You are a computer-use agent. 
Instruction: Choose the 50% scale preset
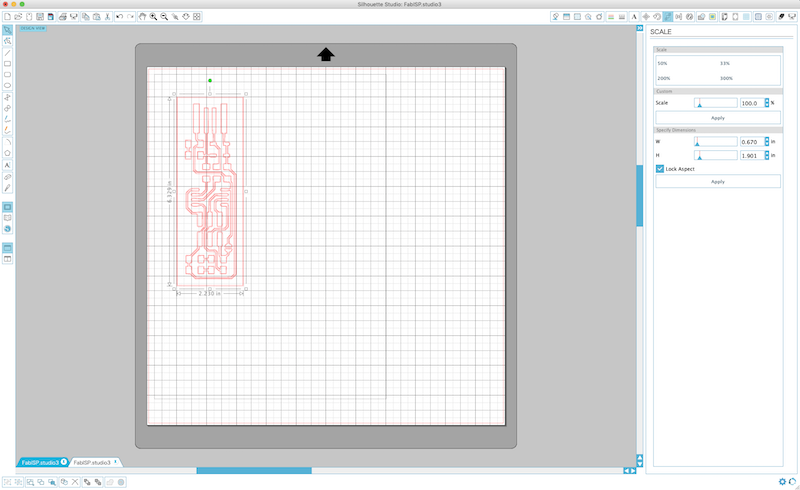pyautogui.click(x=662, y=63)
